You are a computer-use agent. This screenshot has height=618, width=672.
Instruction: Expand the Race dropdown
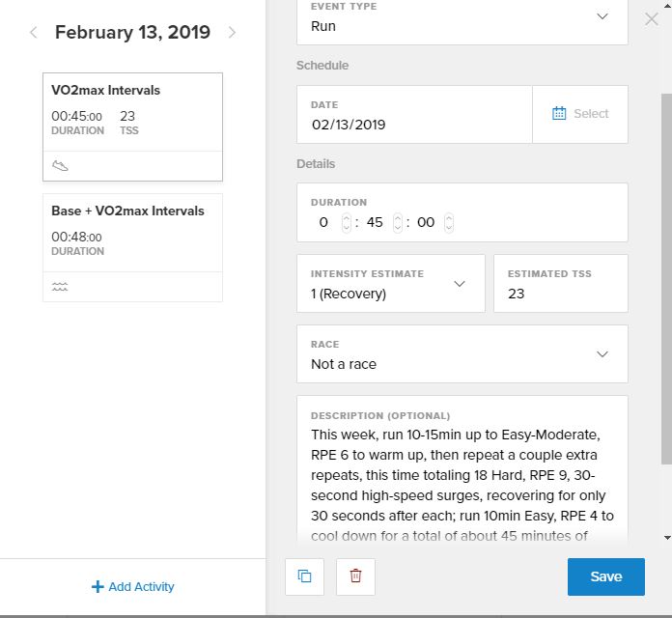click(x=602, y=354)
